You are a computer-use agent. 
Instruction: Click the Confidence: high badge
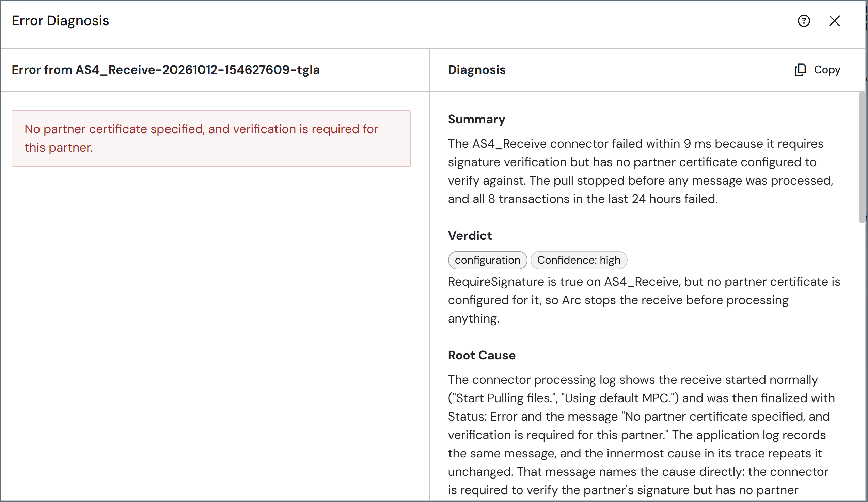579,260
